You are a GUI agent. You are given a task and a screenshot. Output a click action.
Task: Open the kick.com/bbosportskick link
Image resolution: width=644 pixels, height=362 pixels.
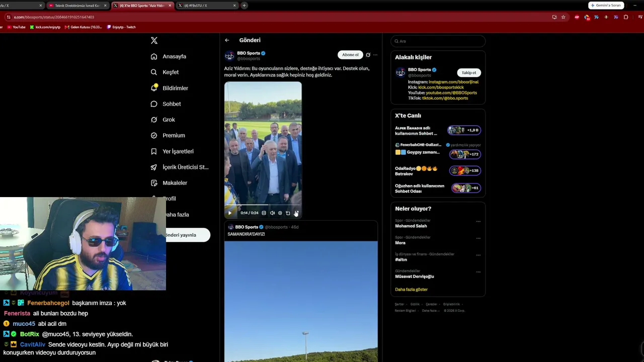[x=441, y=87]
